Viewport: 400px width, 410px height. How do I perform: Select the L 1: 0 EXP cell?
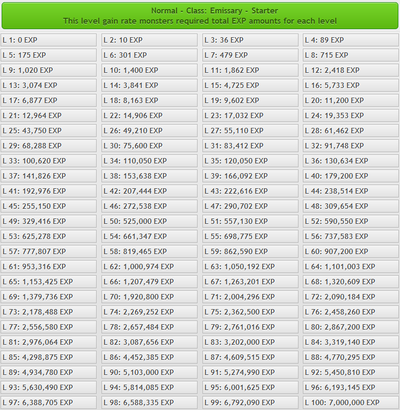(49, 40)
